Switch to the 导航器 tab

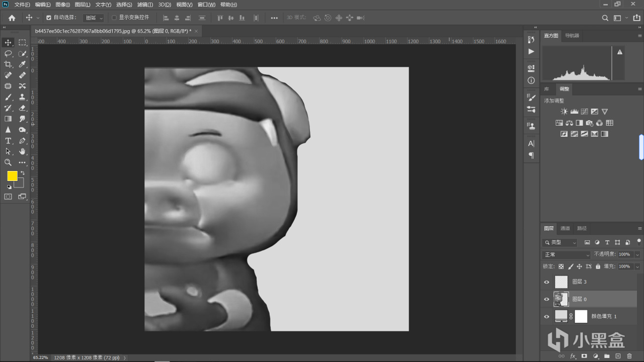coord(572,36)
